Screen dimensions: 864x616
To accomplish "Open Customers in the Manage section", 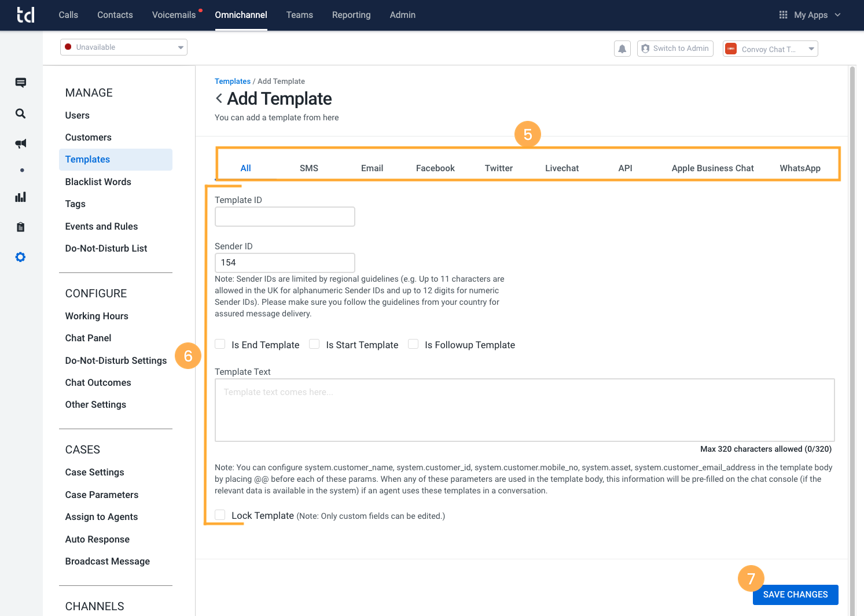I will click(x=89, y=137).
